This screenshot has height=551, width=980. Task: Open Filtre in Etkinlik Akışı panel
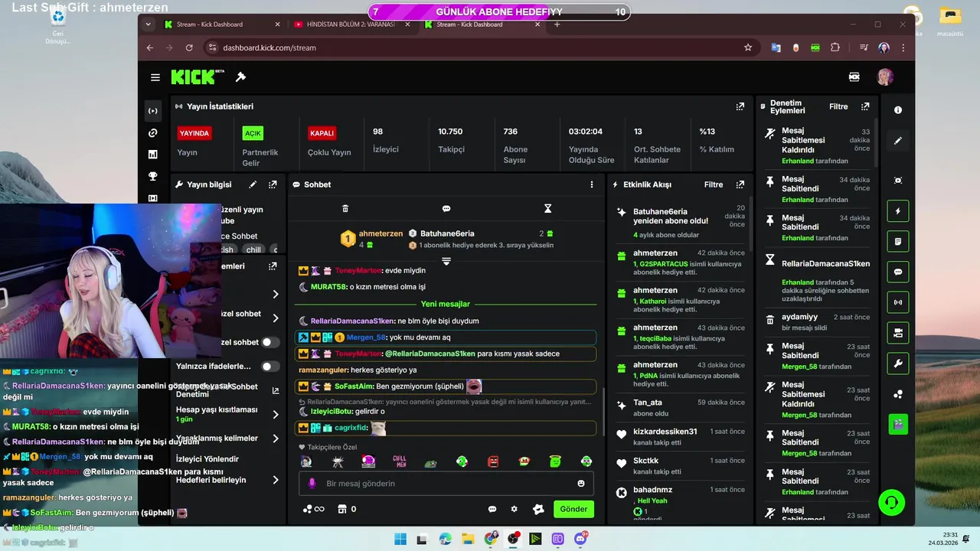pyautogui.click(x=714, y=184)
